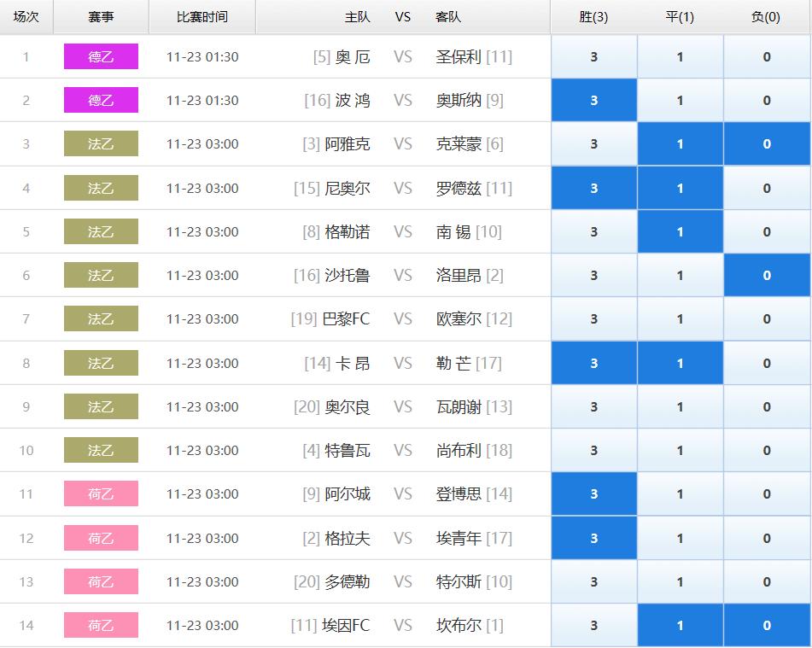Deselect win (3) for 尼奥尔 vs 罗德兹

[x=594, y=188]
